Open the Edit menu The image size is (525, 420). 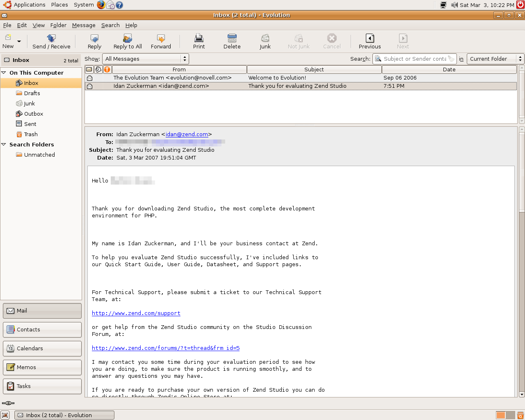(x=22, y=25)
